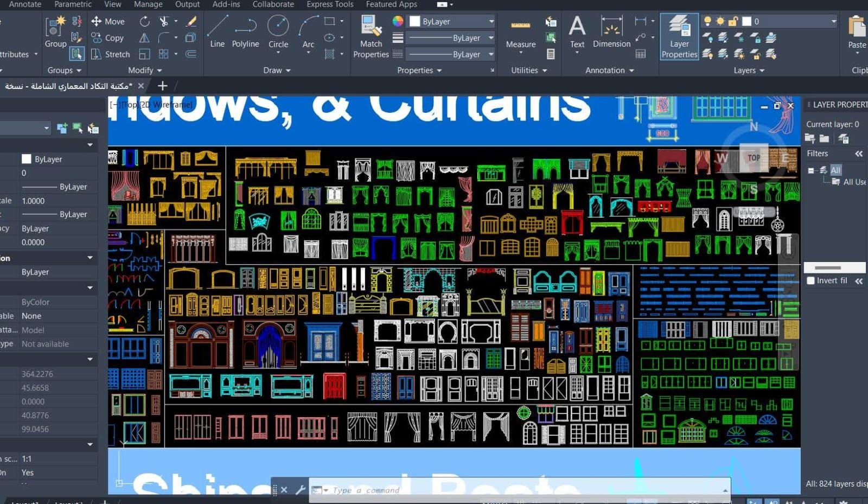This screenshot has width=868, height=504.
Task: Toggle layer 0 freeze sun icon
Action: (x=720, y=21)
